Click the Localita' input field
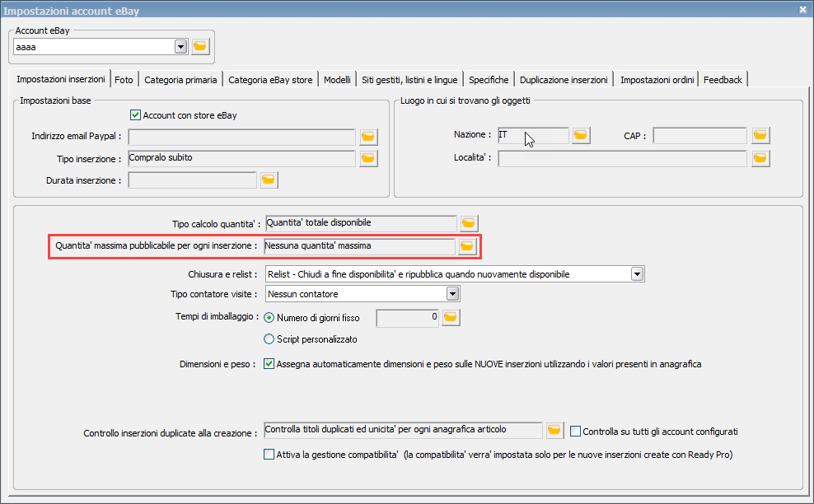The height and width of the screenshot is (504, 814). [x=622, y=158]
